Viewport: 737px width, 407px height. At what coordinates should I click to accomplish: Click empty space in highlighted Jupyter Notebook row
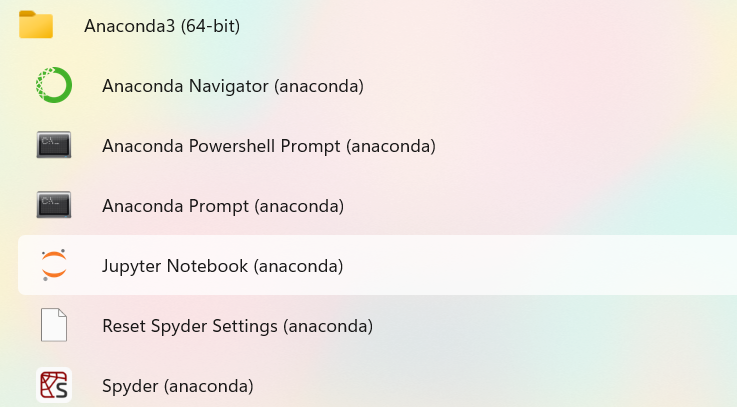(x=540, y=266)
